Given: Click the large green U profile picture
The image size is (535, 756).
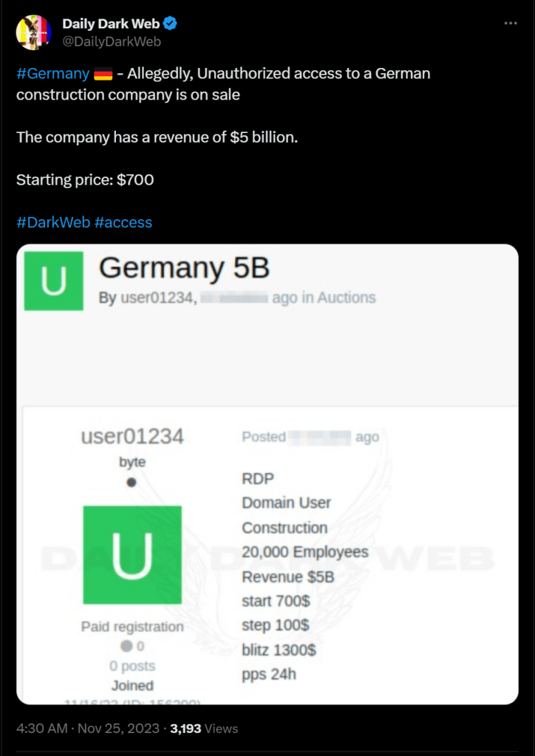Looking at the screenshot, I should 132,554.
